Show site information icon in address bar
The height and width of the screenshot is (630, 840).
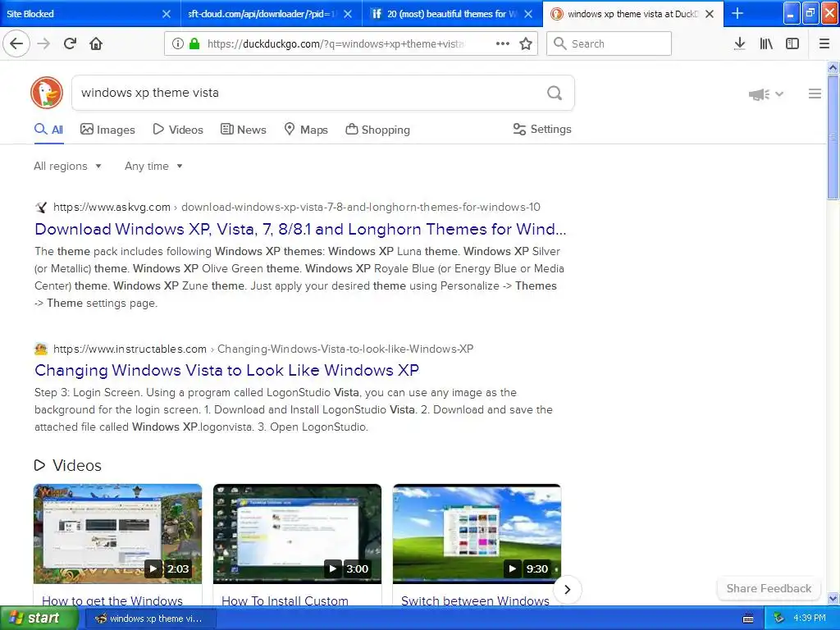[178, 43]
